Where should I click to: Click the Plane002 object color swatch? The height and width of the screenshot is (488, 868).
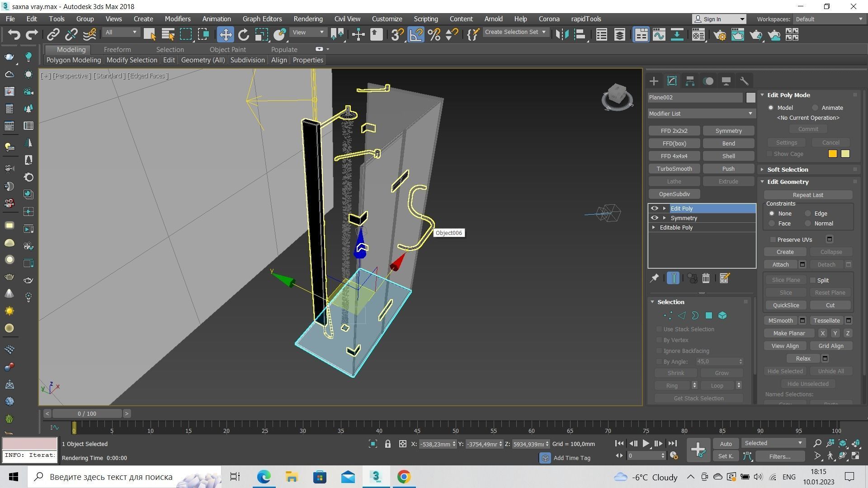click(x=750, y=98)
